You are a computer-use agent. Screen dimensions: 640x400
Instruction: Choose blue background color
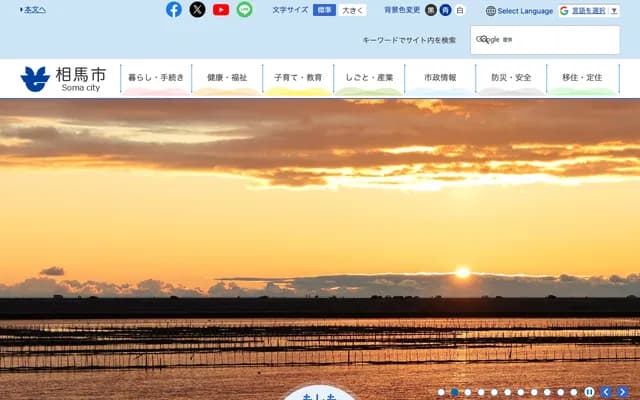click(445, 10)
